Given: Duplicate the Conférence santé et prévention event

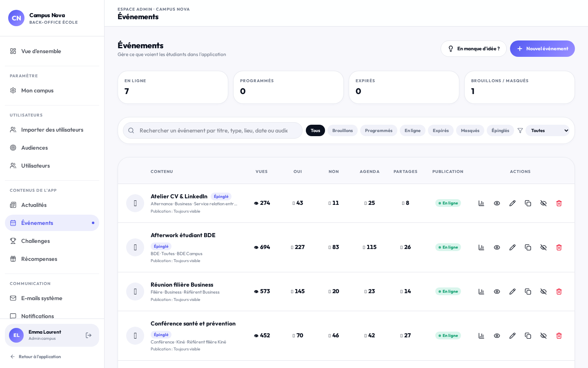Looking at the screenshot, I should coord(528,336).
